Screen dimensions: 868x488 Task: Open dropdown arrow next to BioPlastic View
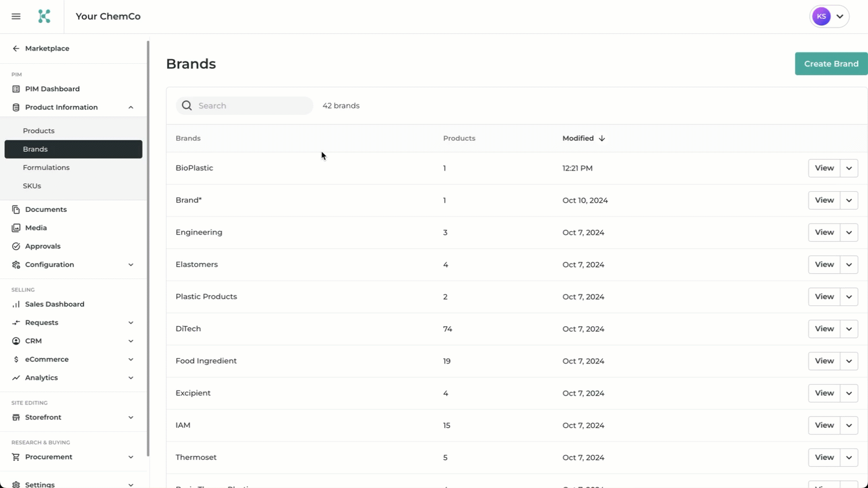click(849, 168)
